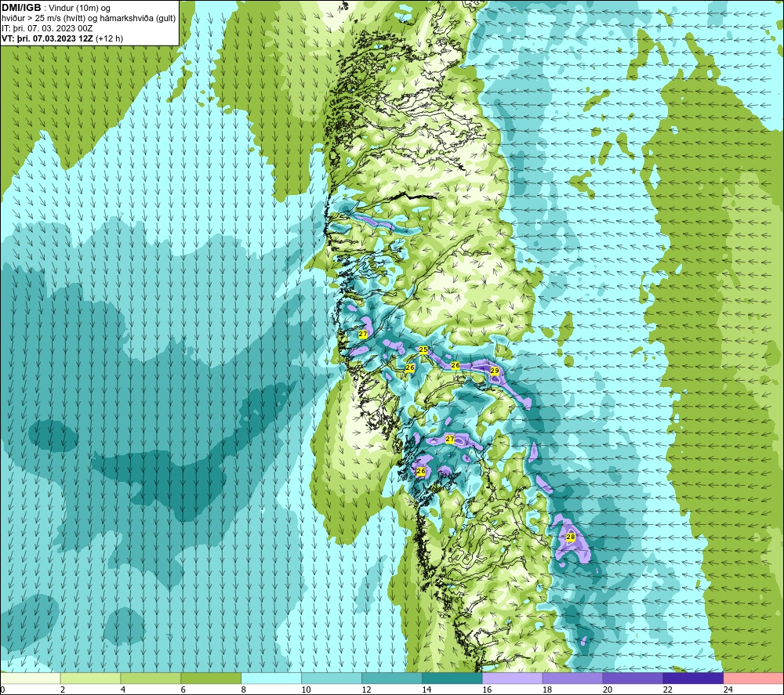The width and height of the screenshot is (784, 695).
Task: Click the pink above-24 m/s legend swatch
Action: pyautogui.click(x=753, y=678)
